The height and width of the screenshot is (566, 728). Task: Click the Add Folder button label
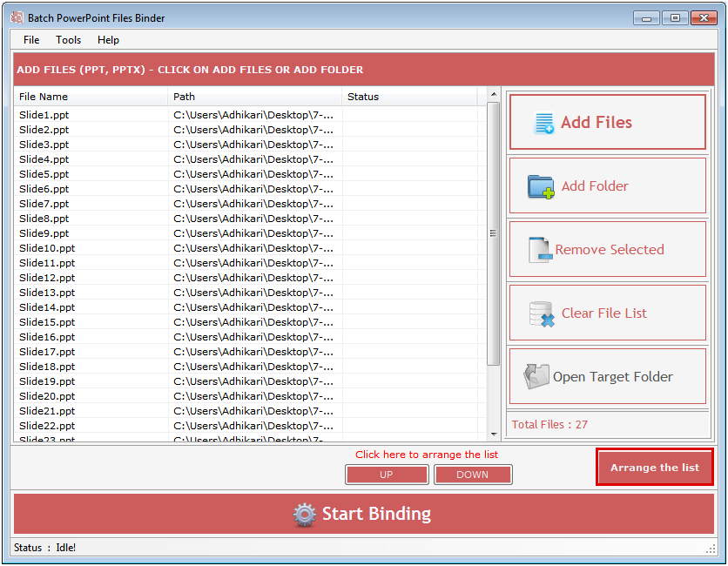tap(595, 186)
